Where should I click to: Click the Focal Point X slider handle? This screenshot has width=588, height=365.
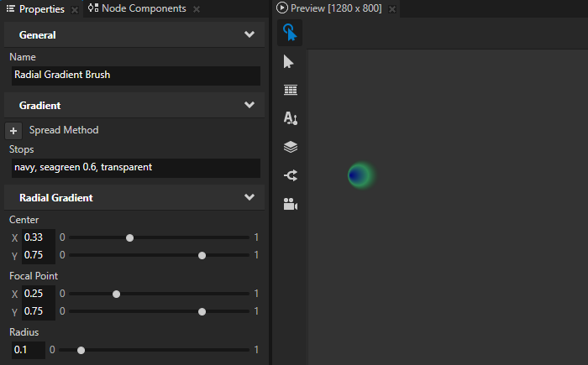coord(116,295)
